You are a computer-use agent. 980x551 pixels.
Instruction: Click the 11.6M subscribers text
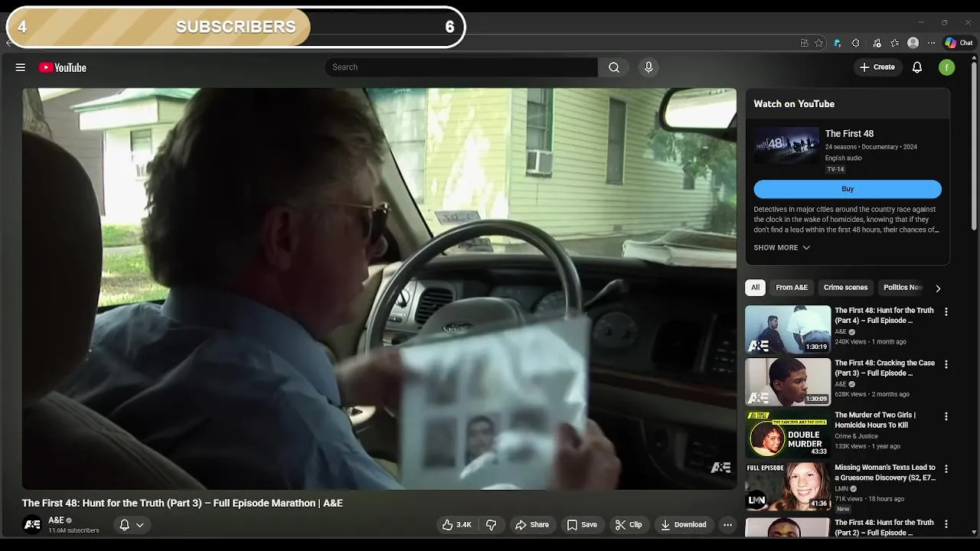[x=73, y=530]
